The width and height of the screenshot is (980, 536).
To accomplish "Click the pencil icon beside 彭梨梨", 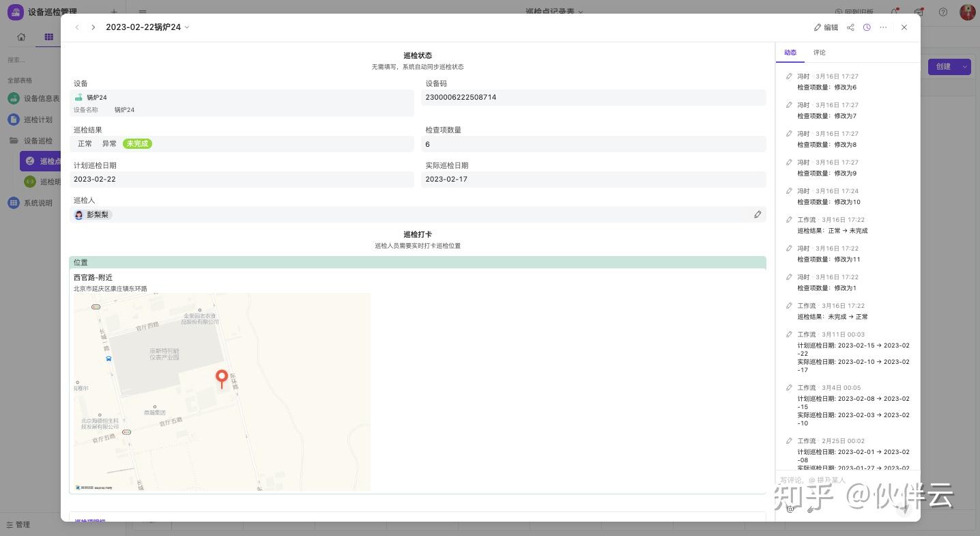I will click(758, 214).
